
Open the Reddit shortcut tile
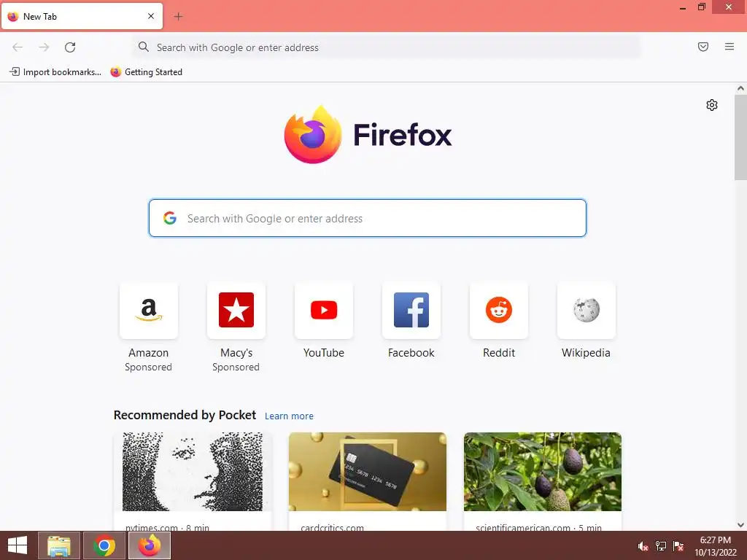[x=499, y=311]
